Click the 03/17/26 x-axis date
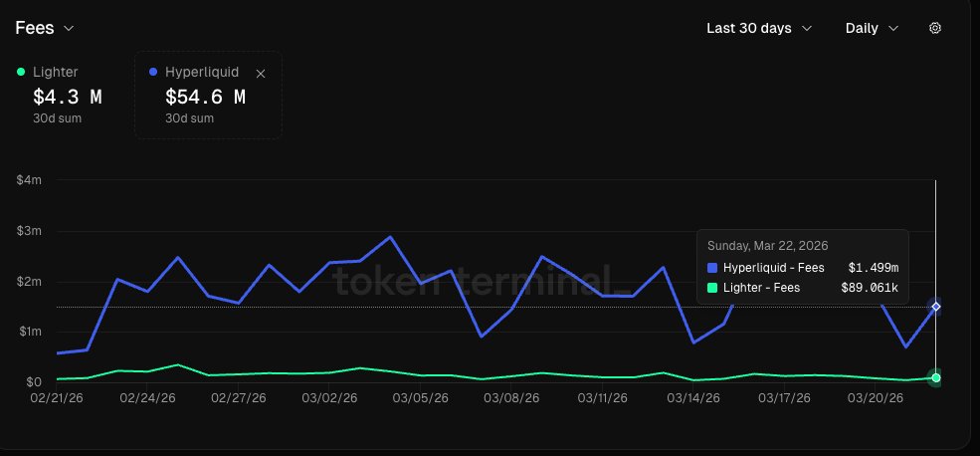Viewport: 980px width, 456px height. click(784, 398)
